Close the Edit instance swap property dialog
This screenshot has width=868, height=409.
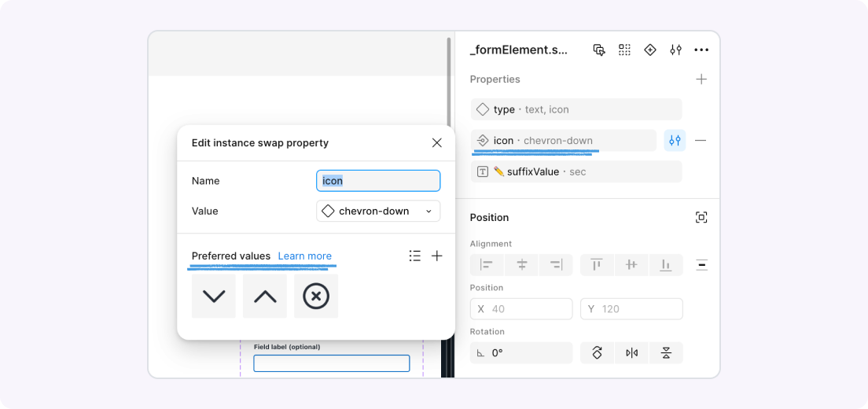[x=437, y=143]
